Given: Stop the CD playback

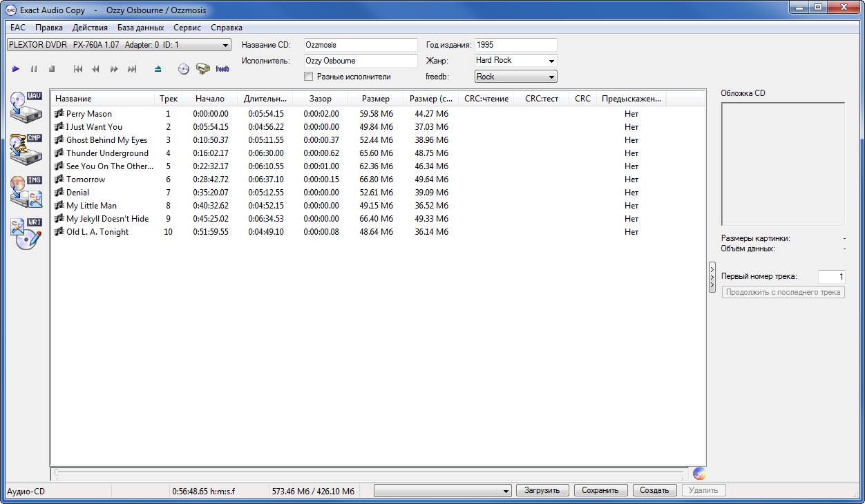Looking at the screenshot, I should (52, 69).
